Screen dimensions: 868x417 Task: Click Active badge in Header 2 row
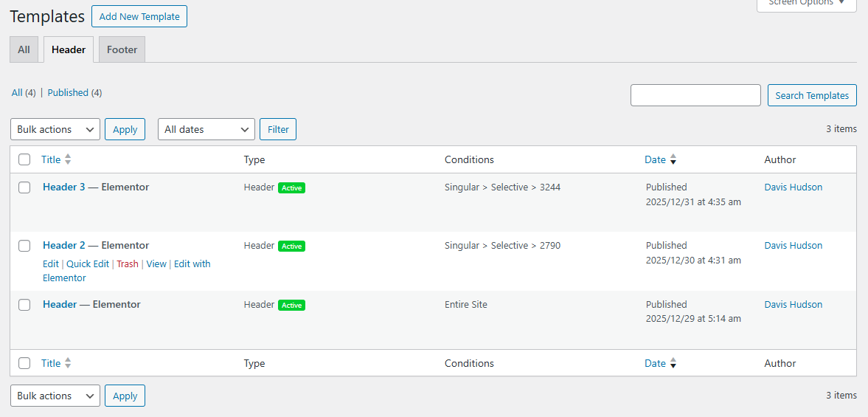292,246
